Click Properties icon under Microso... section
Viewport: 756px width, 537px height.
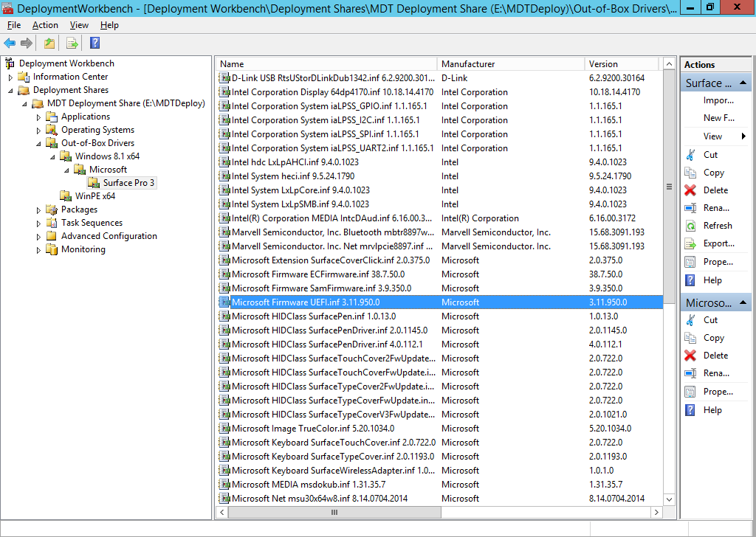(x=690, y=392)
